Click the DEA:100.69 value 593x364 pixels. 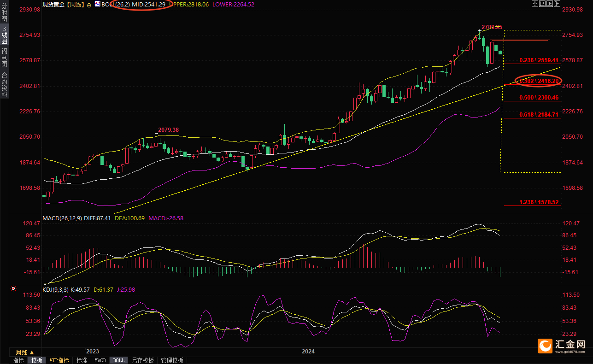pyautogui.click(x=129, y=218)
